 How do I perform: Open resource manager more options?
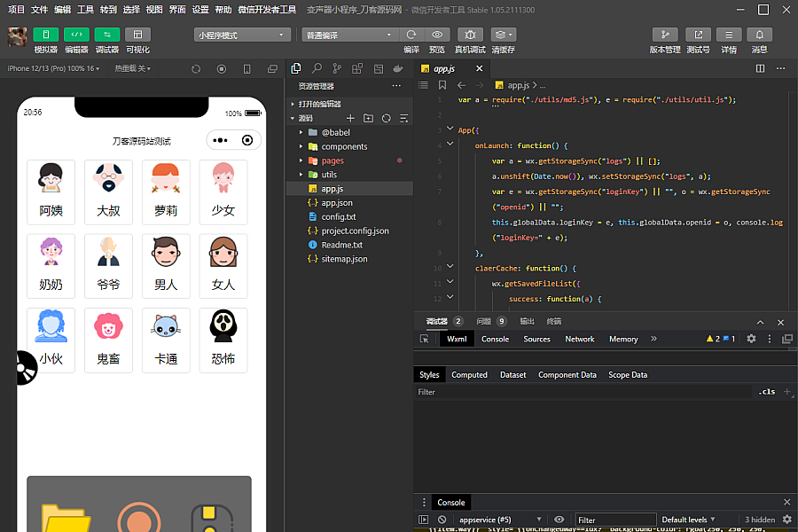click(x=396, y=85)
